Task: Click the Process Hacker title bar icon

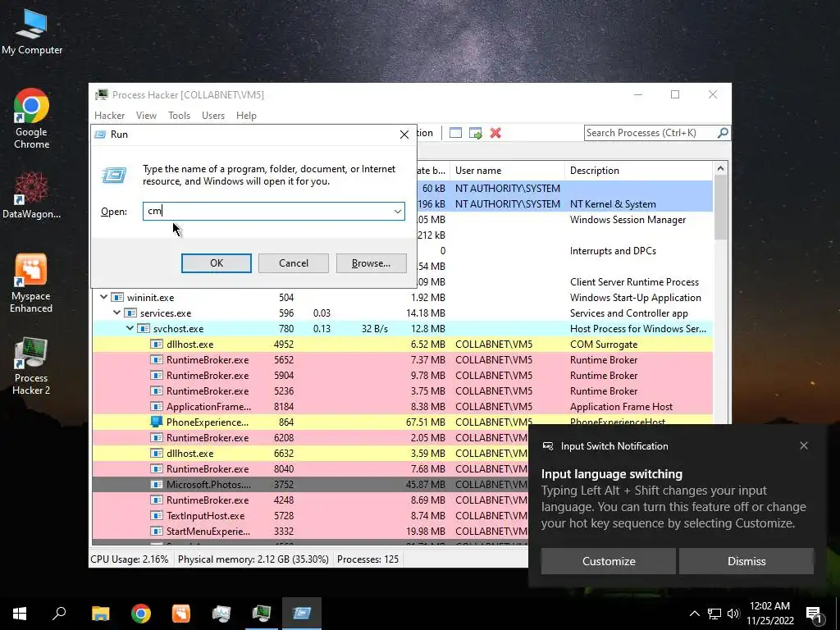Action: click(101, 95)
